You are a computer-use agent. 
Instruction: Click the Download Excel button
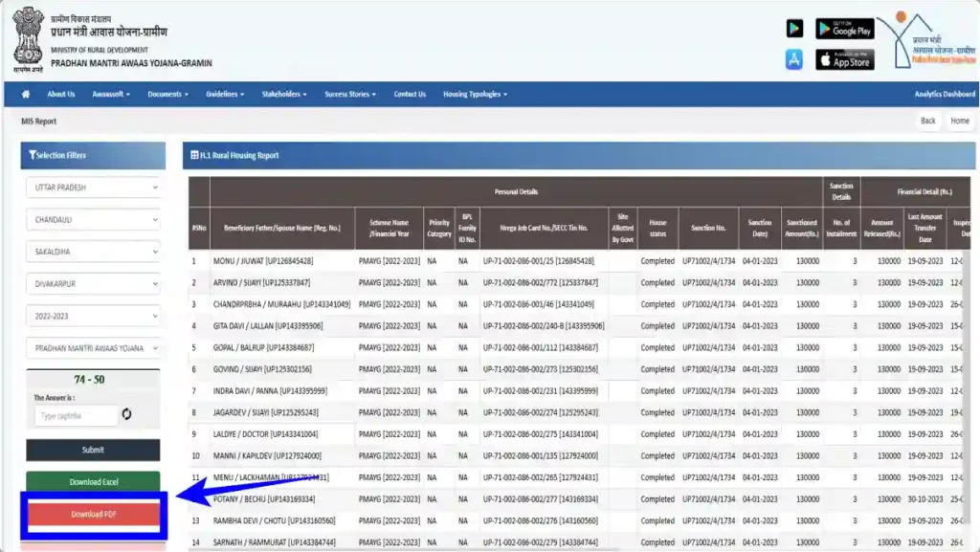pyautogui.click(x=93, y=482)
